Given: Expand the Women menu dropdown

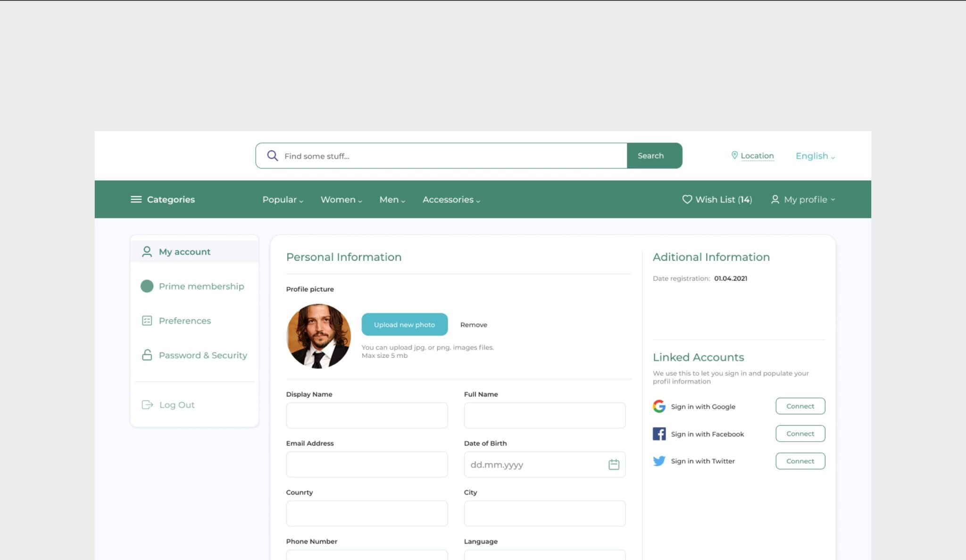Looking at the screenshot, I should pyautogui.click(x=341, y=199).
